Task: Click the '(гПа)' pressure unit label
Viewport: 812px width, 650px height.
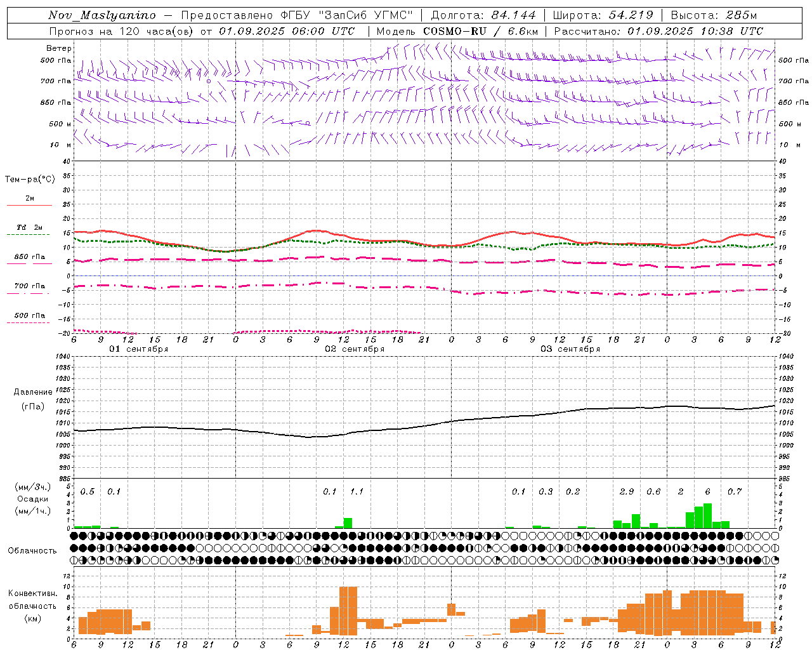Action: (x=33, y=407)
